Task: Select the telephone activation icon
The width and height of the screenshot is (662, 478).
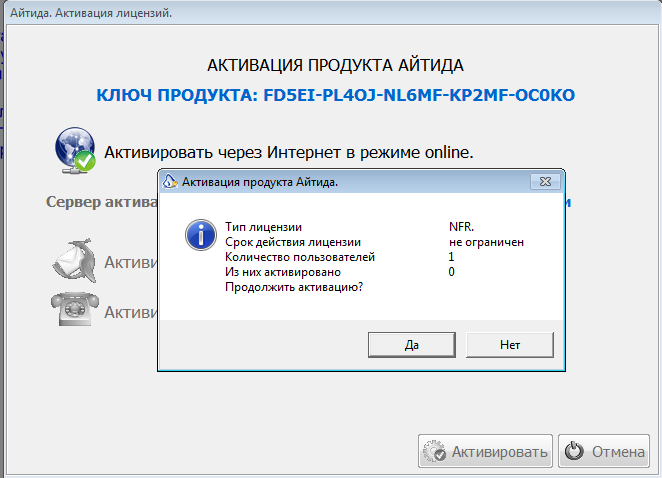Action: pos(75,309)
